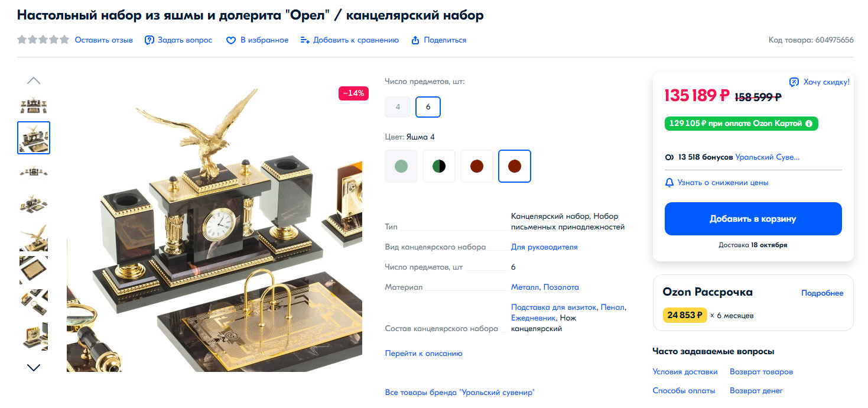868x408 pixels.
Task: Choose the light green color swatch
Action: [x=401, y=166]
